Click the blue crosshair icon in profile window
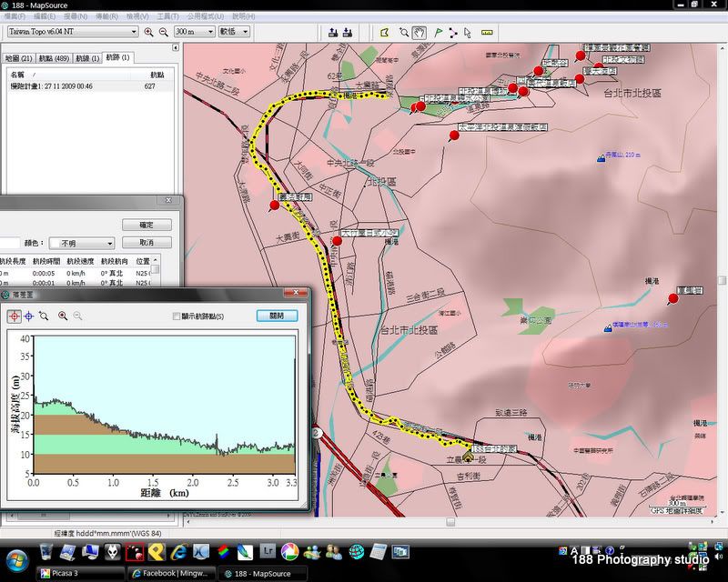 tap(28, 316)
